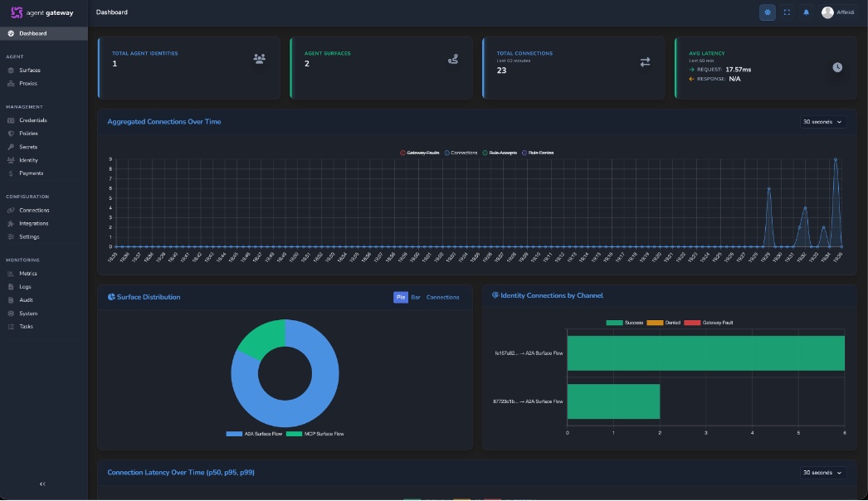Click Secrets label in sidebar
This screenshot has height=501, width=868.
28,147
